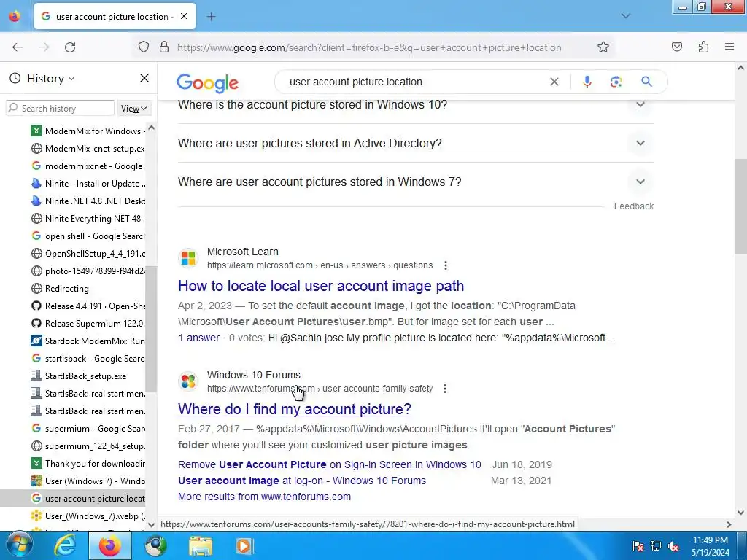Click the Google search input field
747x560 pixels.
(414, 82)
